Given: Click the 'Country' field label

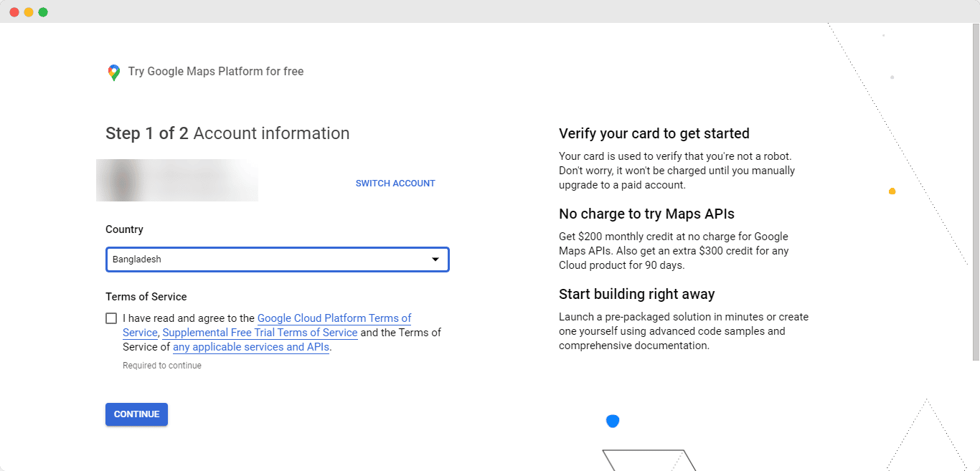Looking at the screenshot, I should pyautogui.click(x=124, y=229).
